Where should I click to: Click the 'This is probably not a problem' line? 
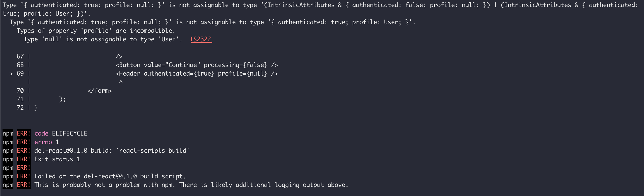[191, 185]
